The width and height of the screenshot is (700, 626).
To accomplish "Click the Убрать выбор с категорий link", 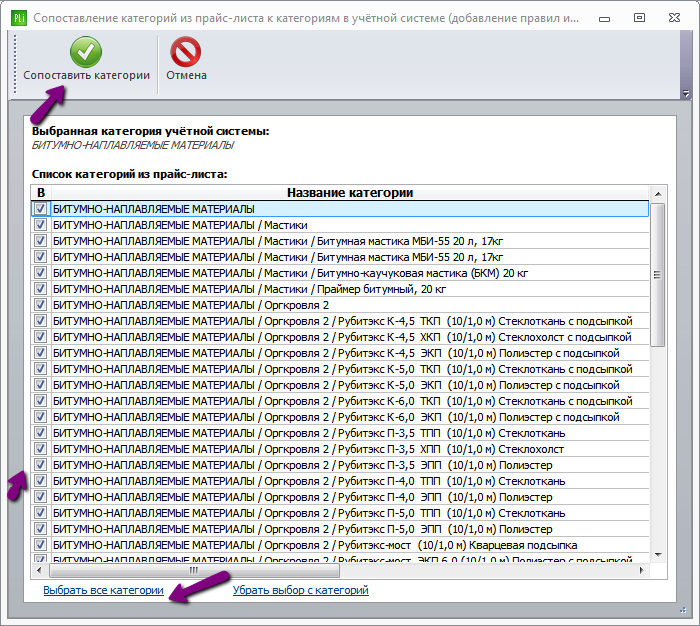I will pos(300,590).
